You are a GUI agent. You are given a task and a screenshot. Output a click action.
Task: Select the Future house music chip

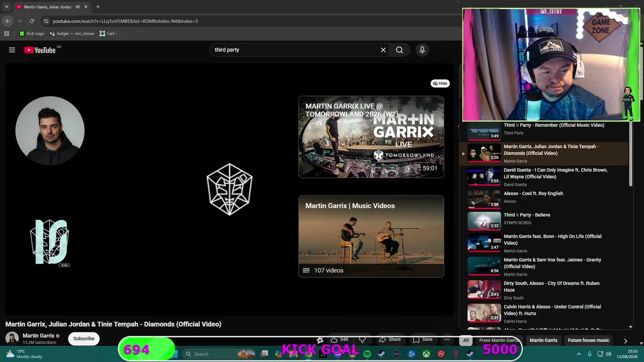pos(589,340)
